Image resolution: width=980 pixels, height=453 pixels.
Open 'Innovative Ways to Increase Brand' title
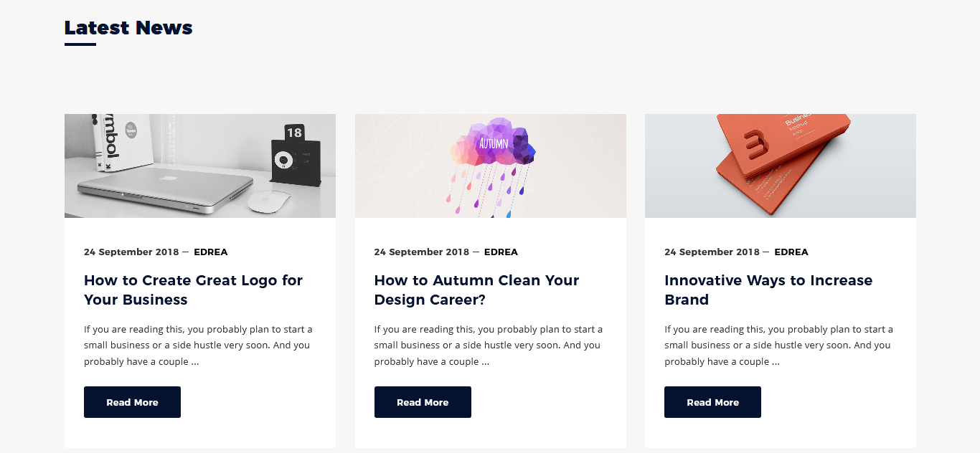click(x=768, y=290)
